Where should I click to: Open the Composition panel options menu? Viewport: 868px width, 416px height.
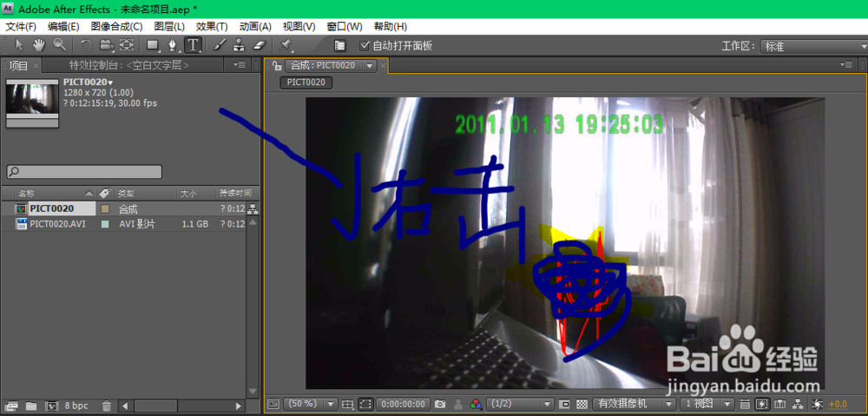[x=845, y=65]
